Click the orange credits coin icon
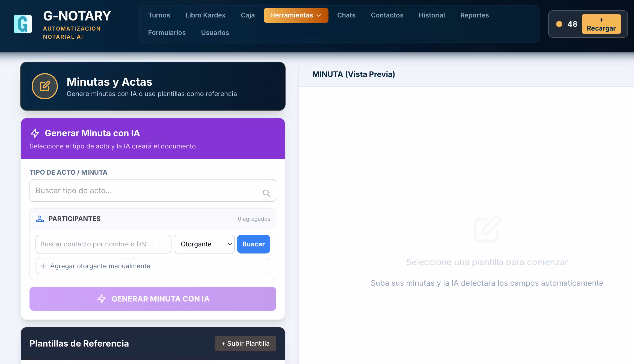 [x=559, y=24]
